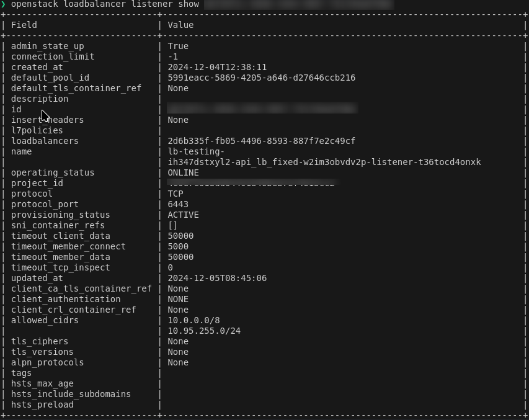Click the TCP protocol value

click(176, 194)
